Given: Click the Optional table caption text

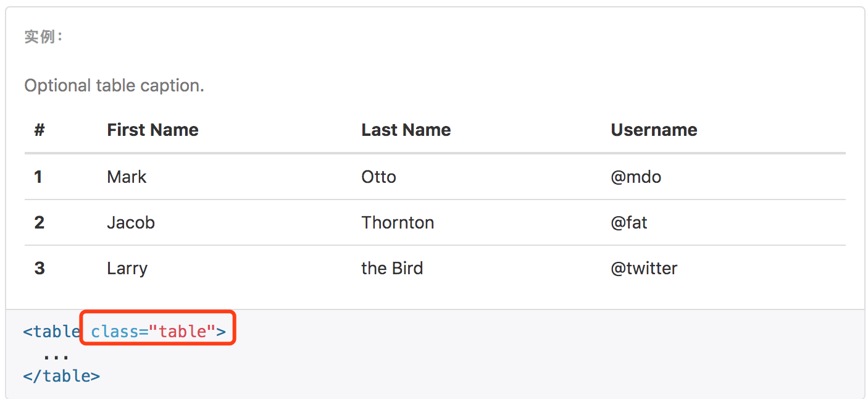Looking at the screenshot, I should 114,85.
